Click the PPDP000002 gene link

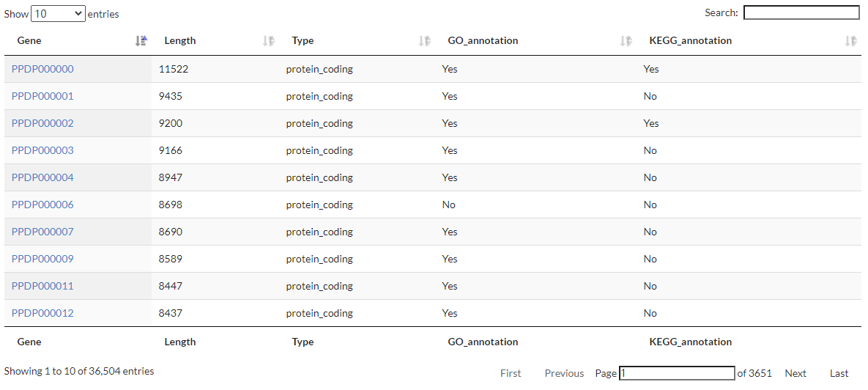[42, 123]
